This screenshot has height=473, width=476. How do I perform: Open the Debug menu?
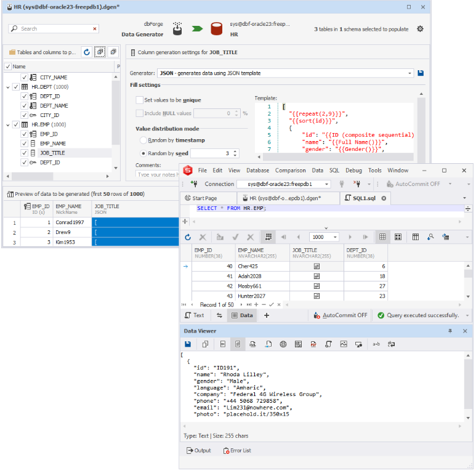353,171
